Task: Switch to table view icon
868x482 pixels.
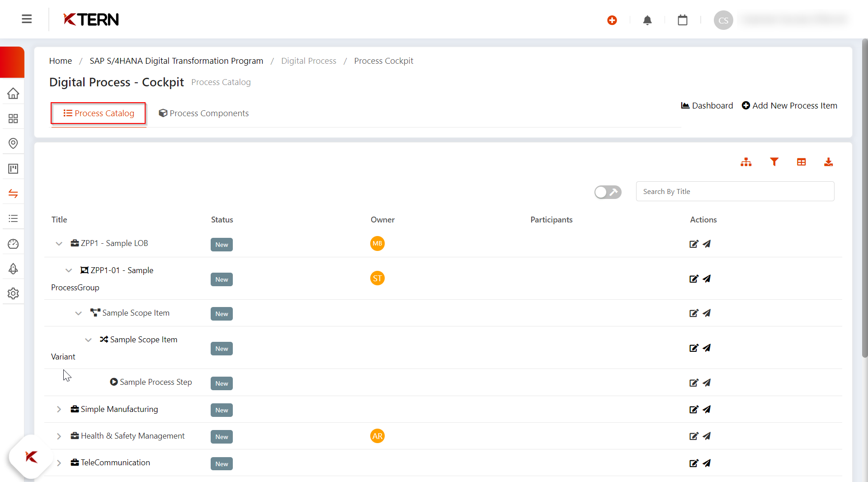Action: pyautogui.click(x=801, y=162)
